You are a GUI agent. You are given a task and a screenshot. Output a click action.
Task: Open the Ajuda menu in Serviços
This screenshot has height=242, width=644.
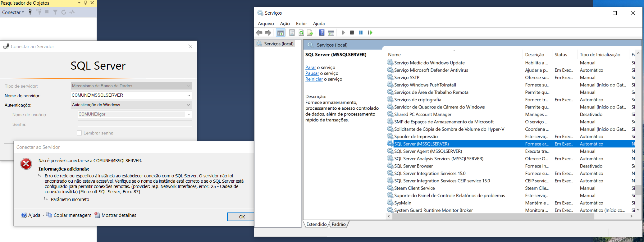click(319, 24)
